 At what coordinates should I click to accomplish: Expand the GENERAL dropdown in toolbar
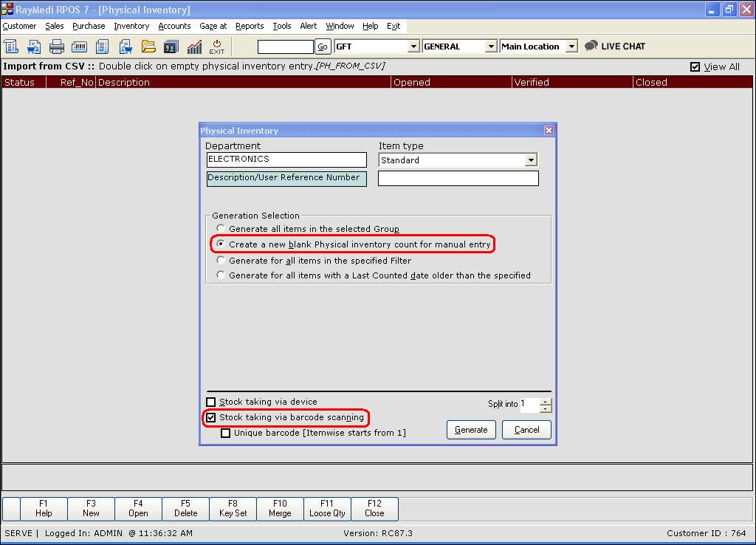491,47
